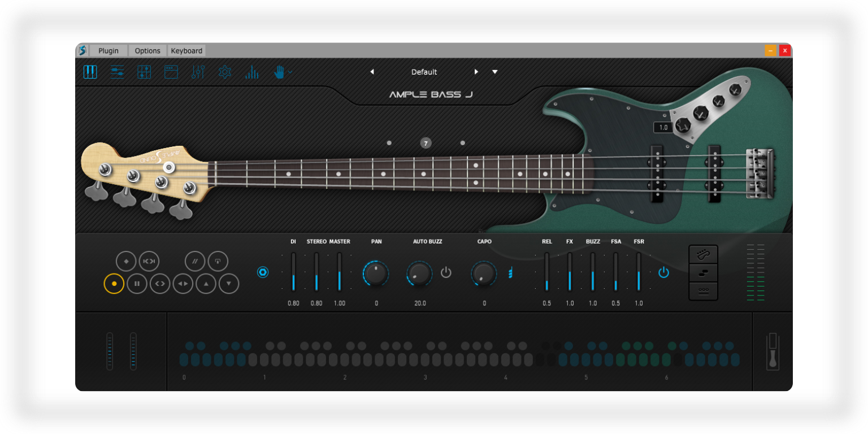Toggle the yellow-ringed dot articulation button
Image resolution: width=868 pixels, height=434 pixels.
coord(114,284)
